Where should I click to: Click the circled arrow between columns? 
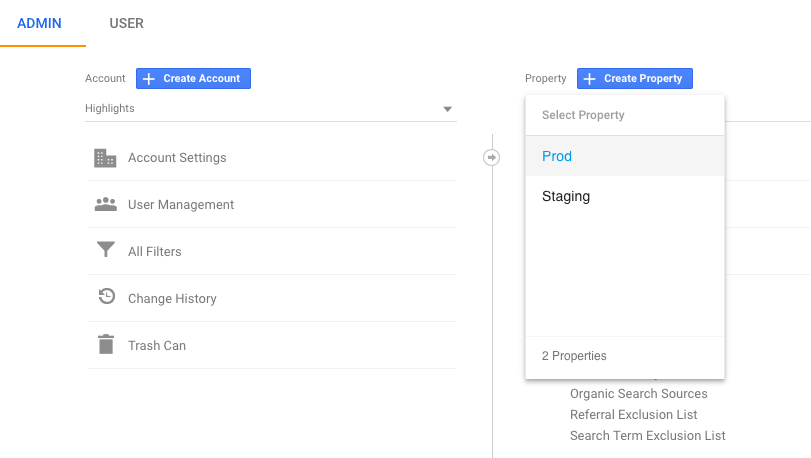492,157
